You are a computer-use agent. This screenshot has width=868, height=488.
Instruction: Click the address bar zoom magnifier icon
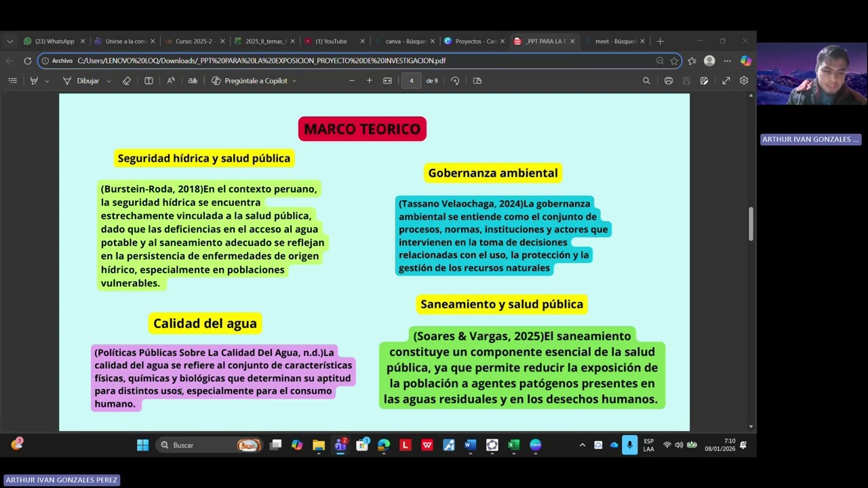click(660, 61)
